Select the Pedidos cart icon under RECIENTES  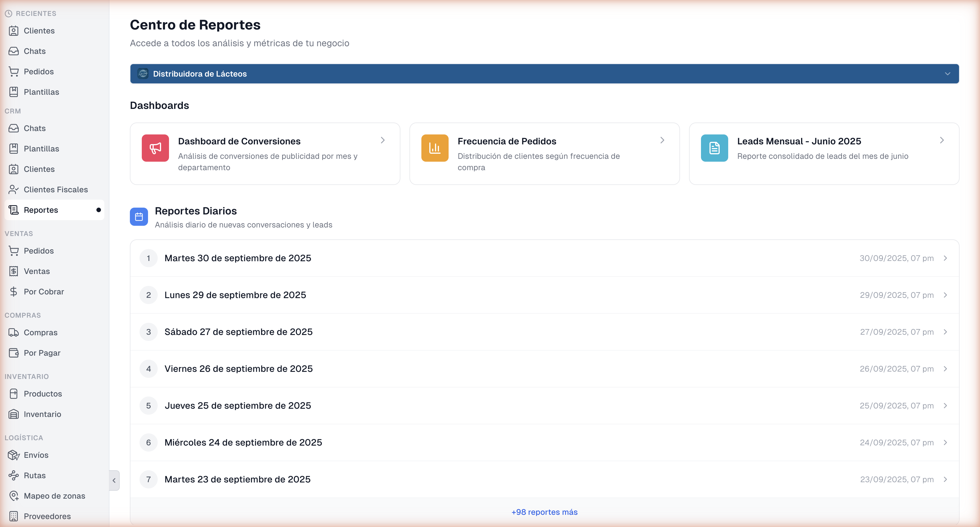tap(14, 71)
